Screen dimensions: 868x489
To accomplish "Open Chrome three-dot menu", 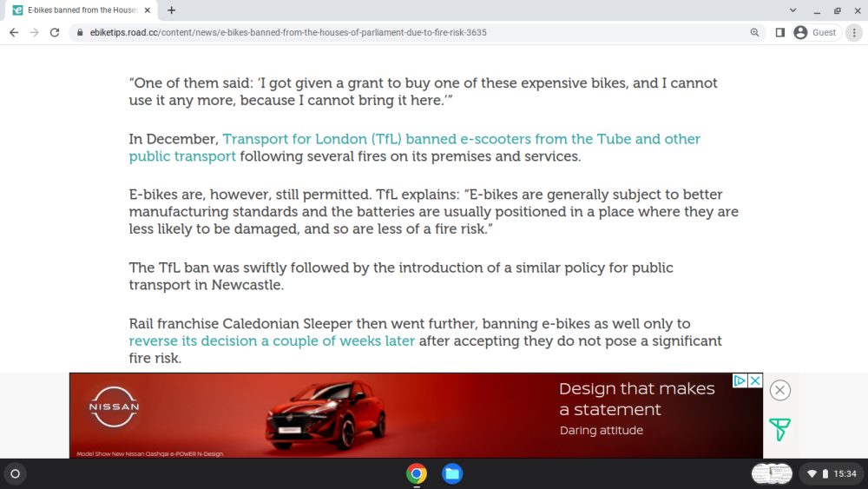I will click(854, 33).
